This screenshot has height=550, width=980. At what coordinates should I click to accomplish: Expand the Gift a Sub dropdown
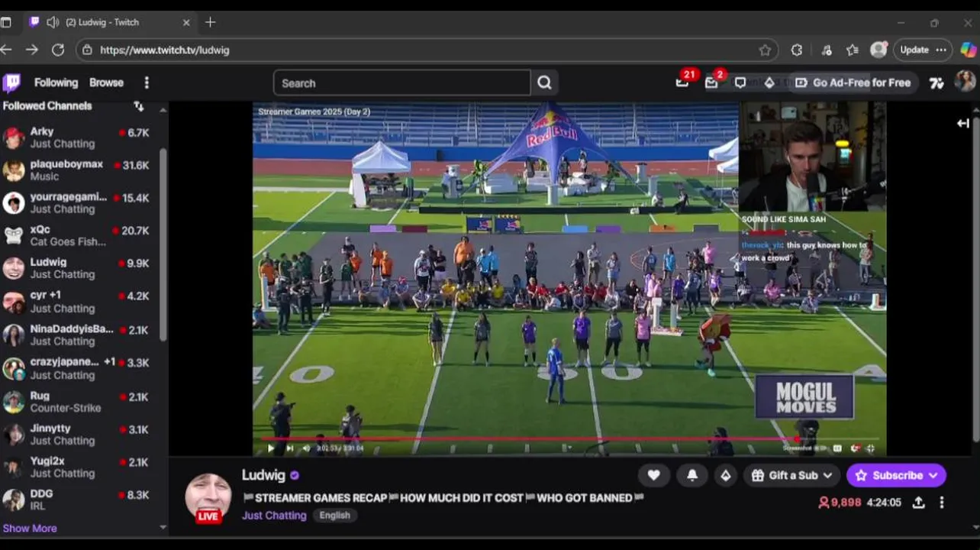pyautogui.click(x=827, y=475)
